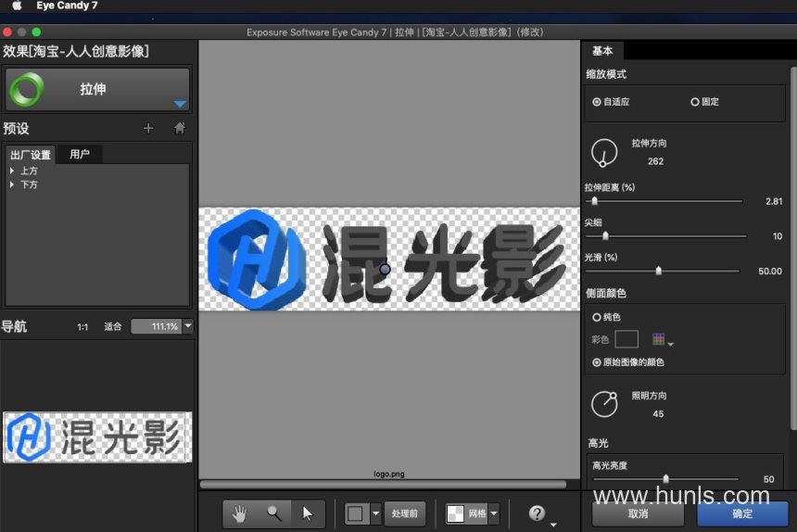Screen dimensions: 797x532
Task: Click the 高光亮度 value 50
Action: (768, 479)
